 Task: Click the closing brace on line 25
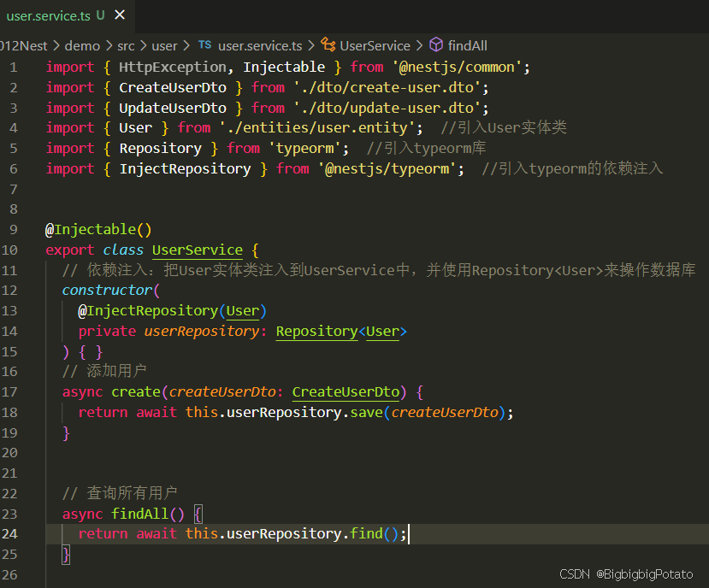[66, 554]
